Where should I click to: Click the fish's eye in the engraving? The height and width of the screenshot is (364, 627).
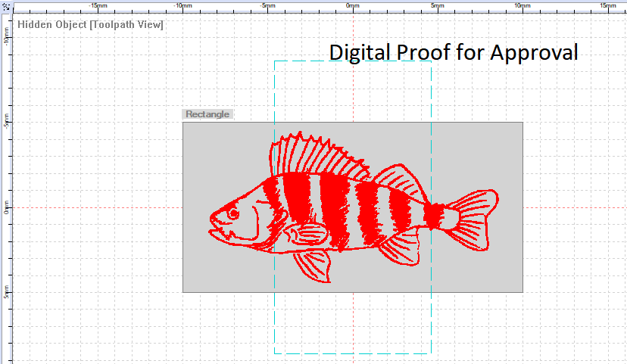[x=233, y=214]
